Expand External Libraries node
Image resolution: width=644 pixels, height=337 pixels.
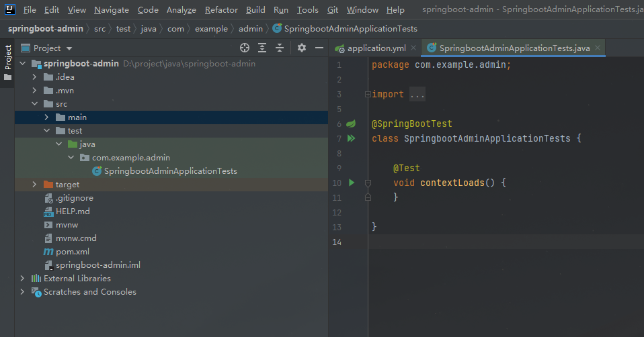pyautogui.click(x=23, y=279)
